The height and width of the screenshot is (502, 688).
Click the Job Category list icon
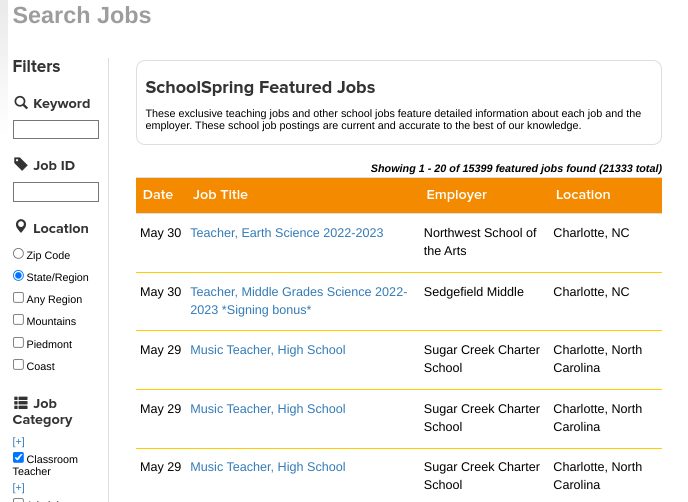21,403
